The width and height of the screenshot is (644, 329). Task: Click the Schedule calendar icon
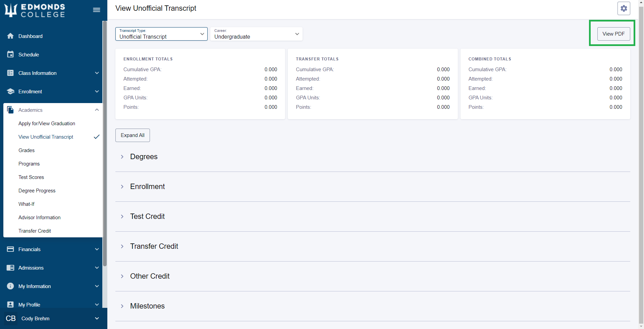click(10, 54)
